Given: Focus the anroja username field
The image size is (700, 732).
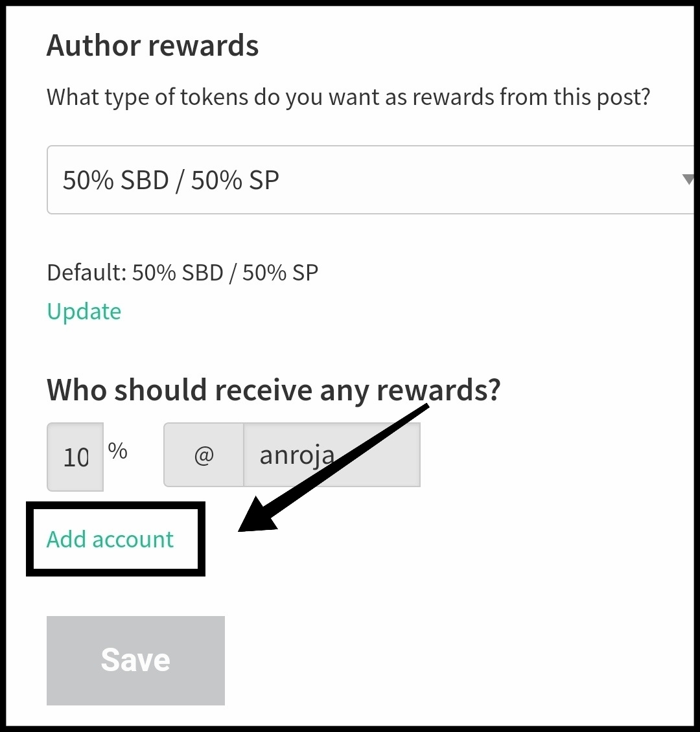Looking at the screenshot, I should click(x=332, y=455).
